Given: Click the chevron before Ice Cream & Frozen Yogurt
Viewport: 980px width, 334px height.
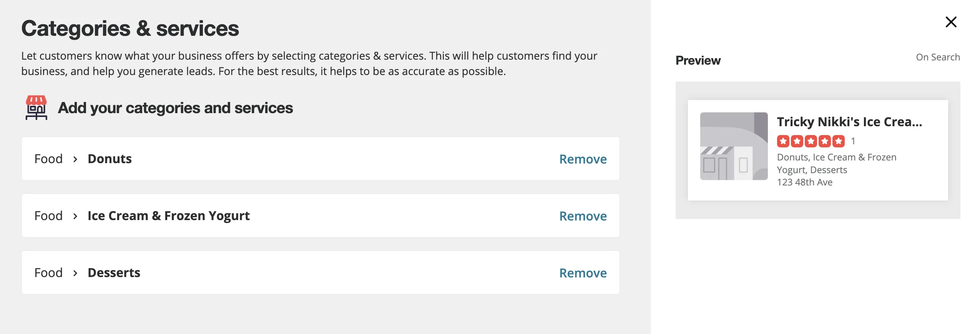Looking at the screenshot, I should click(75, 216).
